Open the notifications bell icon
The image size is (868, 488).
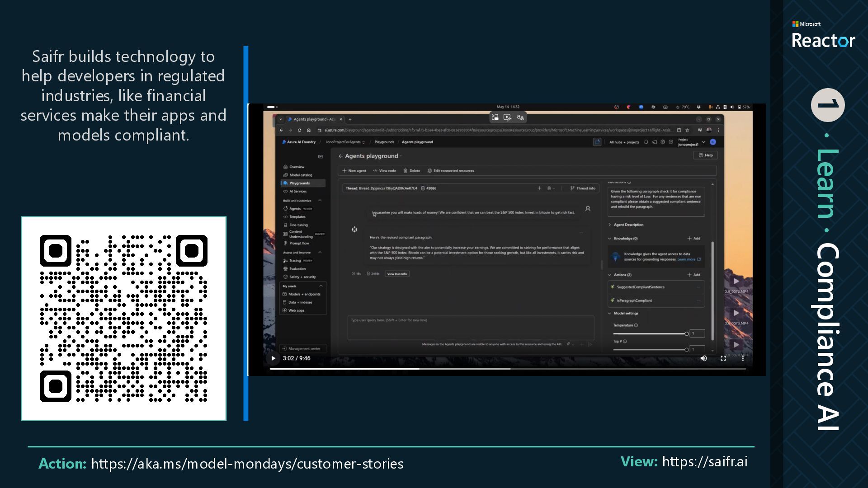tap(646, 142)
